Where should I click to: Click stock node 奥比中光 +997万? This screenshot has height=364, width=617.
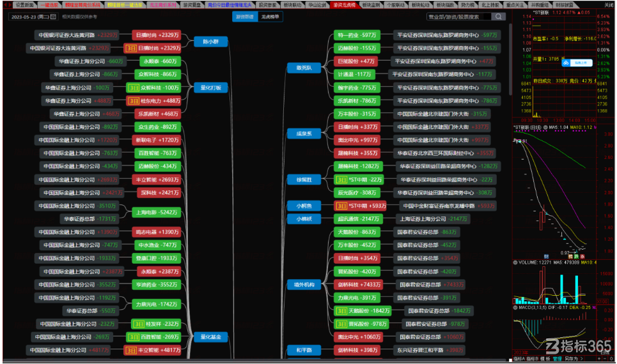point(357,140)
